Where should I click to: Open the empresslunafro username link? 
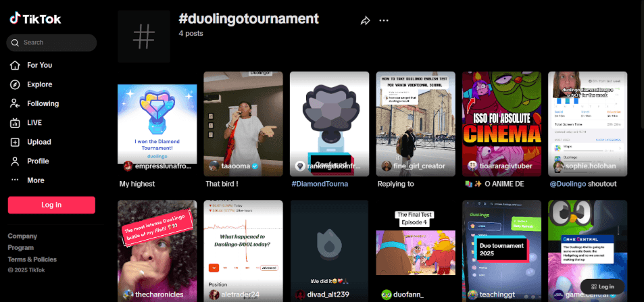163,166
